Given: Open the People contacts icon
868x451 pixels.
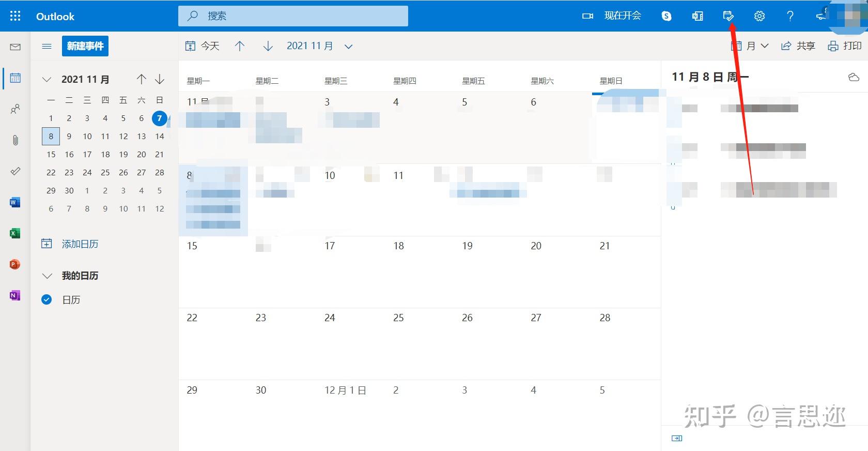Looking at the screenshot, I should (16, 109).
